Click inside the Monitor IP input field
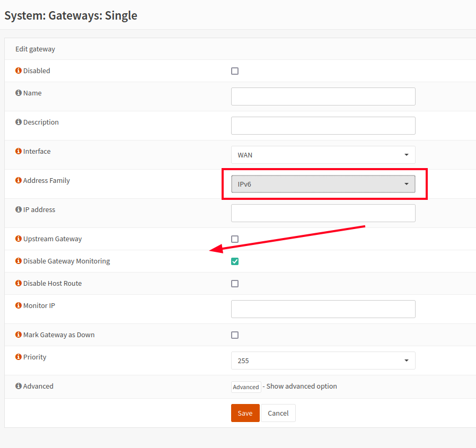This screenshot has width=476, height=448. [323, 309]
